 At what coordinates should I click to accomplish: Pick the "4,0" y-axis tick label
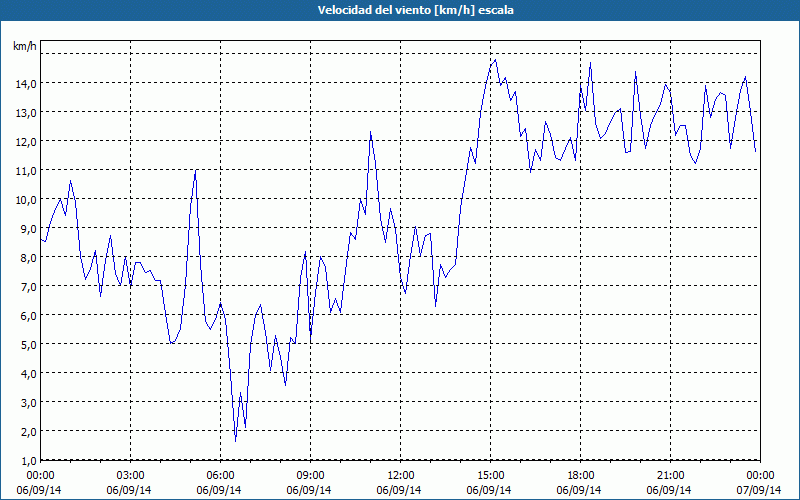click(x=27, y=374)
